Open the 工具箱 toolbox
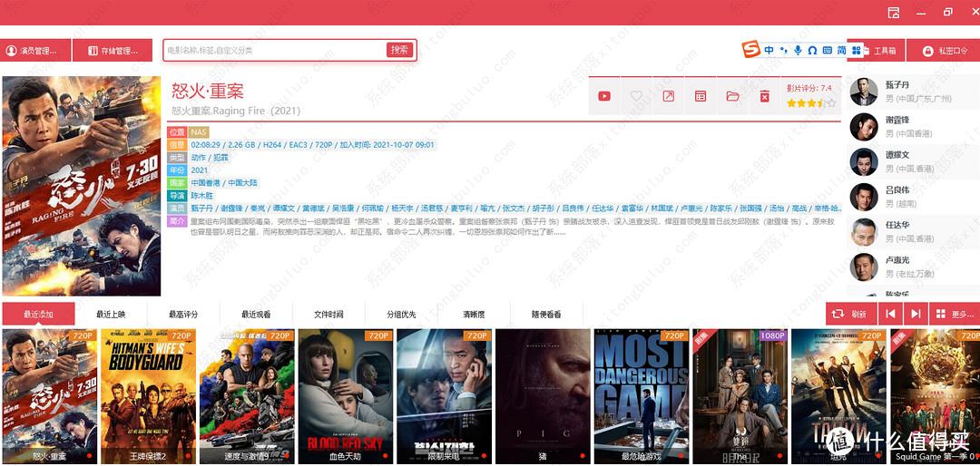980x466 pixels. coord(880,51)
